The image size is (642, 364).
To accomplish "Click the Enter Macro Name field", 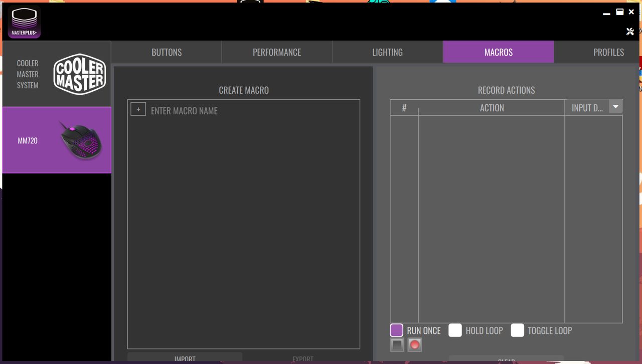I will click(x=253, y=111).
